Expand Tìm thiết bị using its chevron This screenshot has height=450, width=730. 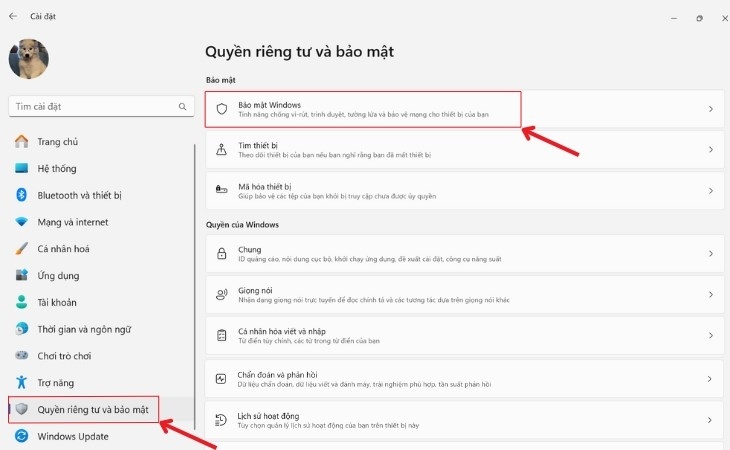710,151
